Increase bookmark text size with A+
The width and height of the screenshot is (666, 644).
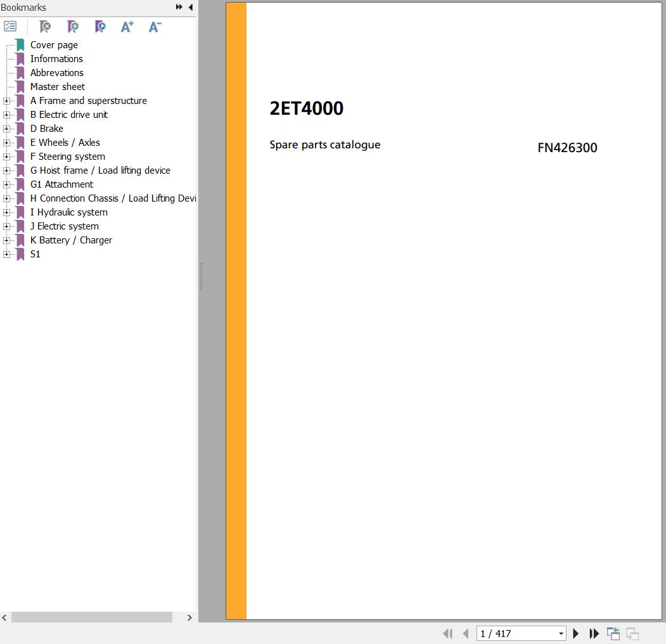point(127,27)
